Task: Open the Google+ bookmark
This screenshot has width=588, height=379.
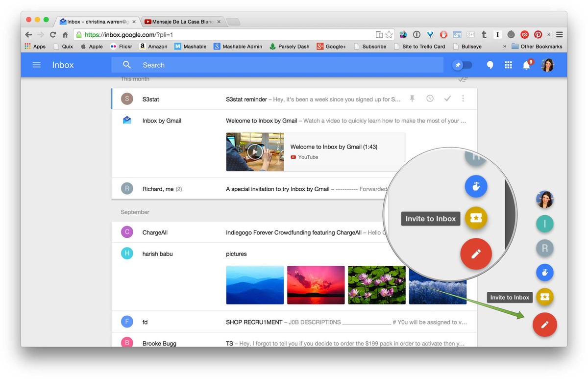Action: (331, 47)
